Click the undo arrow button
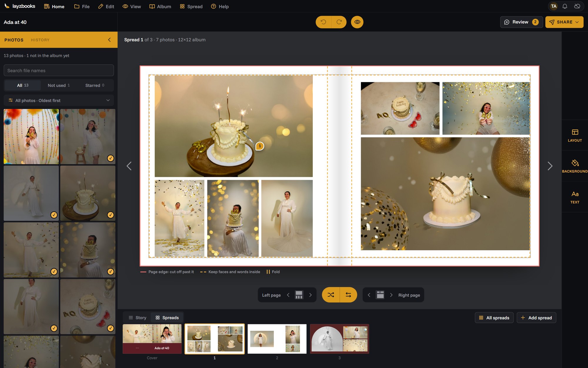Image resolution: width=588 pixels, height=368 pixels. click(323, 22)
